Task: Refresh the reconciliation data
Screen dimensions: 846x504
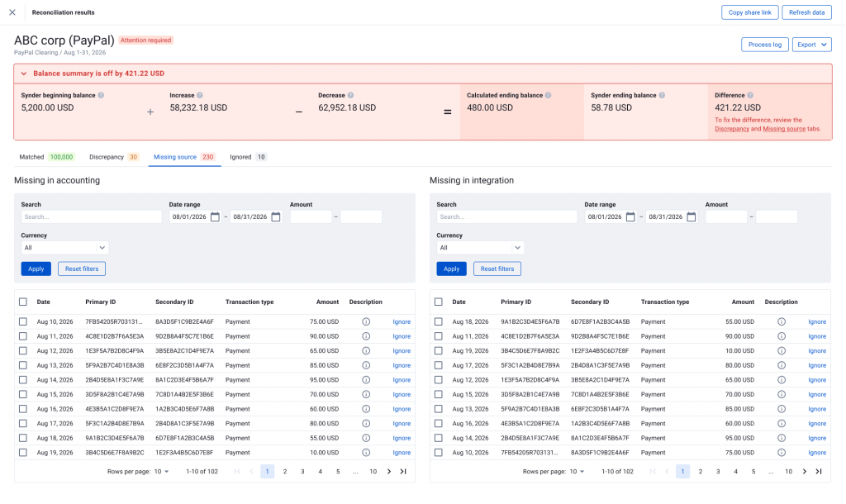Action: (806, 12)
